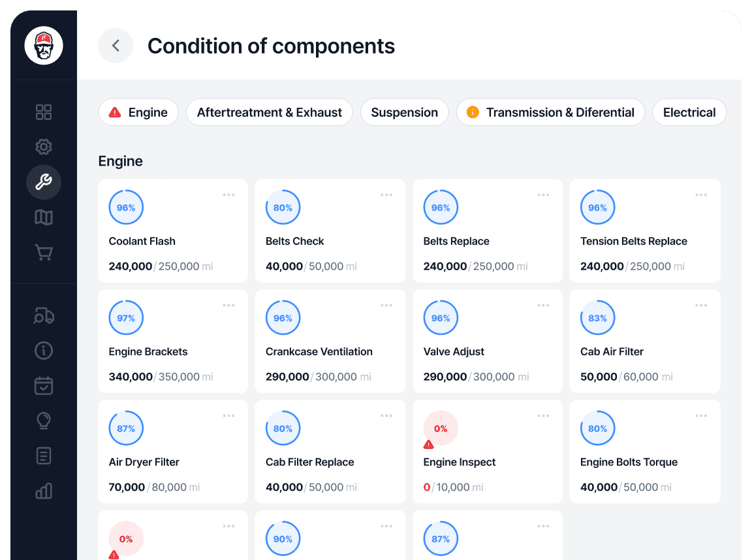Click the back arrow button
Viewport: 752px width, 560px height.
116,46
